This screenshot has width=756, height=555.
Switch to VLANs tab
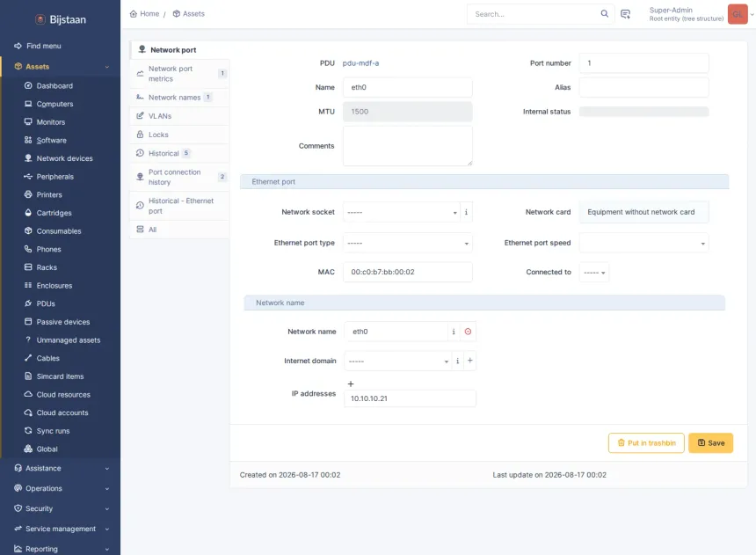[179, 116]
